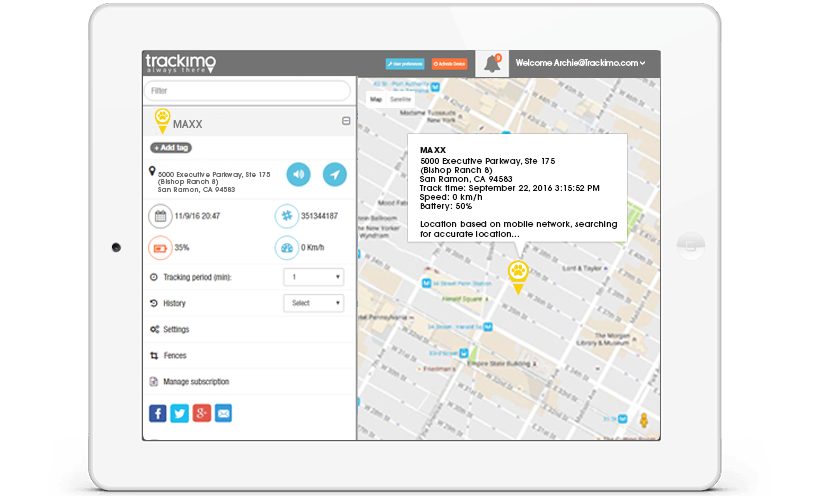The image size is (821, 496).
Task: Click the 34 Street Penn Station transit icon
Action: pos(426,283)
